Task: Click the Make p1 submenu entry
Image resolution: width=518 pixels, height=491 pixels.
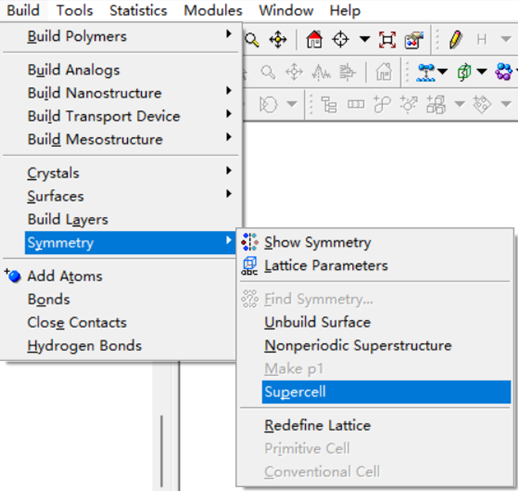Action: [375, 369]
